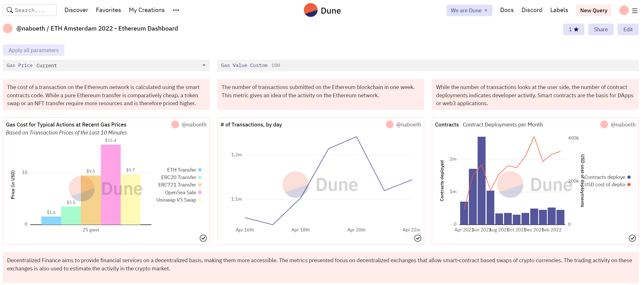The image size is (644, 285).
Task: Click the yellow Uniswap V3 Swap $9.7 bar
Action: (x=130, y=200)
